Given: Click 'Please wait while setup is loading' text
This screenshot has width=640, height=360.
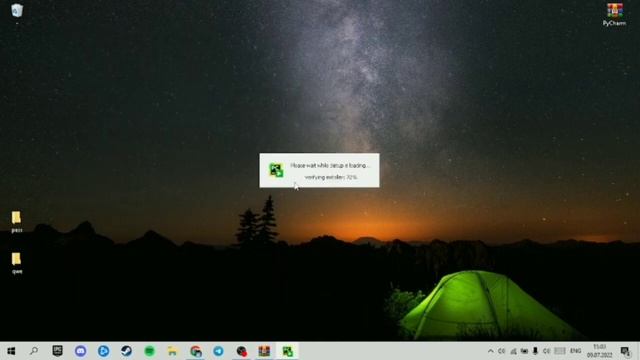Looking at the screenshot, I should click(x=330, y=165).
